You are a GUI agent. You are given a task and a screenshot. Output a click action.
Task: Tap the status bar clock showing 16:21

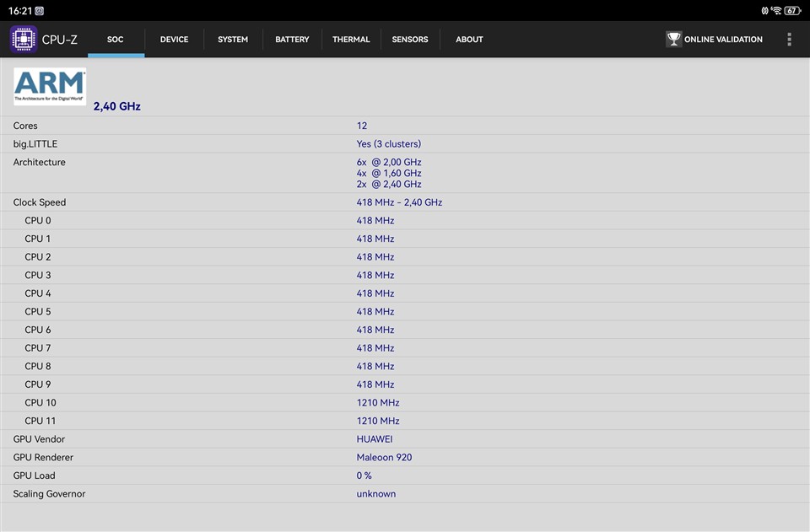(x=19, y=11)
